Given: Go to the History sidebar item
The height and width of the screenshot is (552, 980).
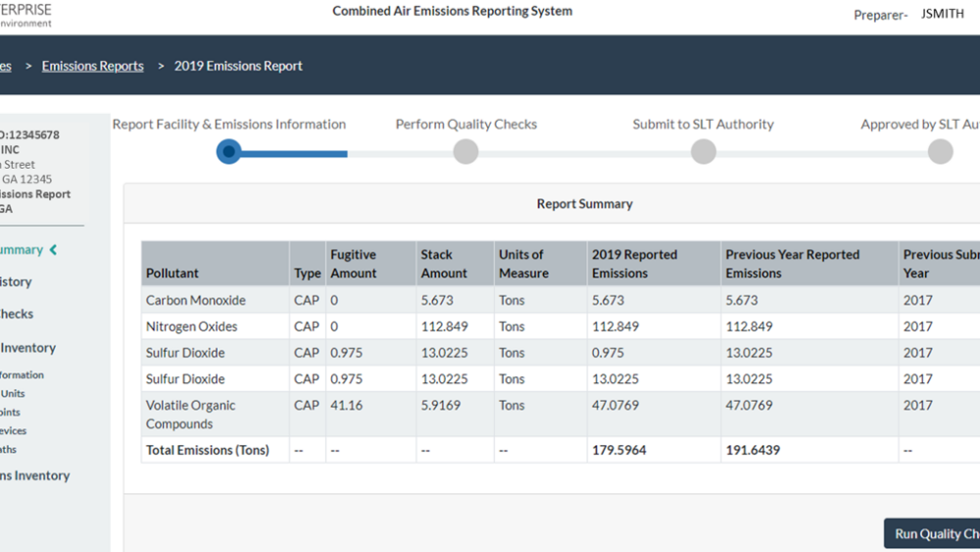Looking at the screenshot, I should [x=16, y=282].
